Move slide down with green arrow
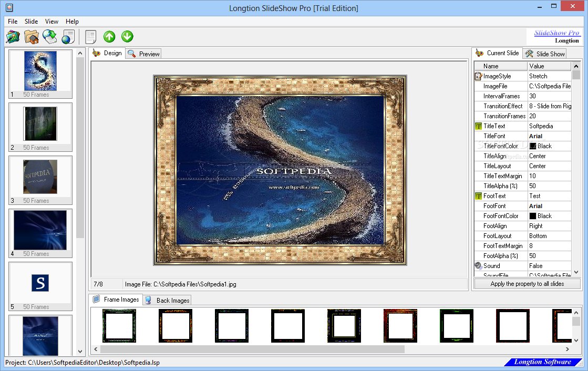This screenshot has width=588, height=371. [x=128, y=36]
